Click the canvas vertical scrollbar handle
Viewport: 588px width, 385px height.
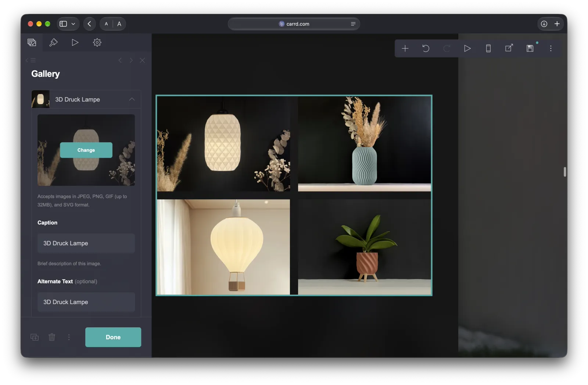[565, 172]
